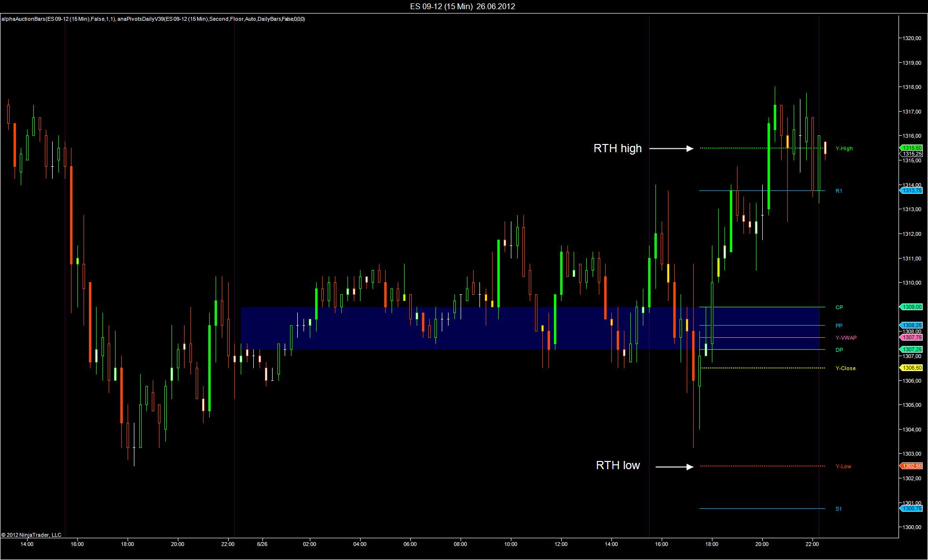Select the orange Y-Low price marker 1302,50
Viewport: 928px width, 560px height.
click(912, 466)
